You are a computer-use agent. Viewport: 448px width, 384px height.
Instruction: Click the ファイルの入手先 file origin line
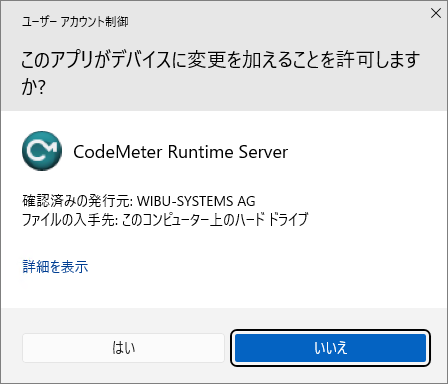click(x=165, y=219)
